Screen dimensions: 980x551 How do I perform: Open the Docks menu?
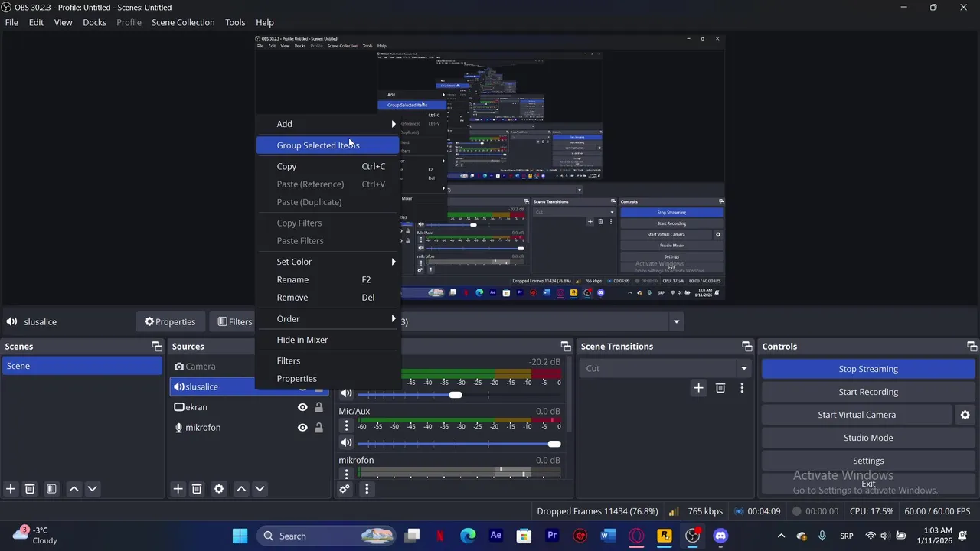pos(94,22)
